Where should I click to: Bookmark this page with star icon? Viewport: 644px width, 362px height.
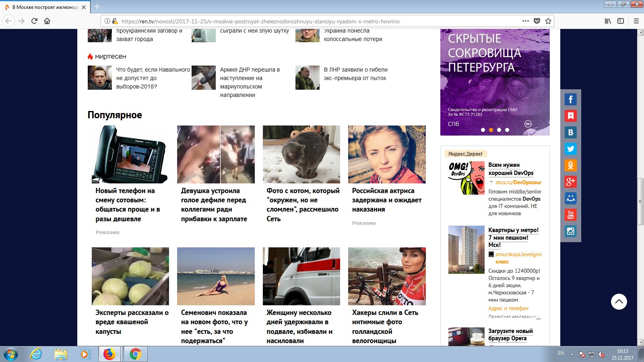[548, 21]
